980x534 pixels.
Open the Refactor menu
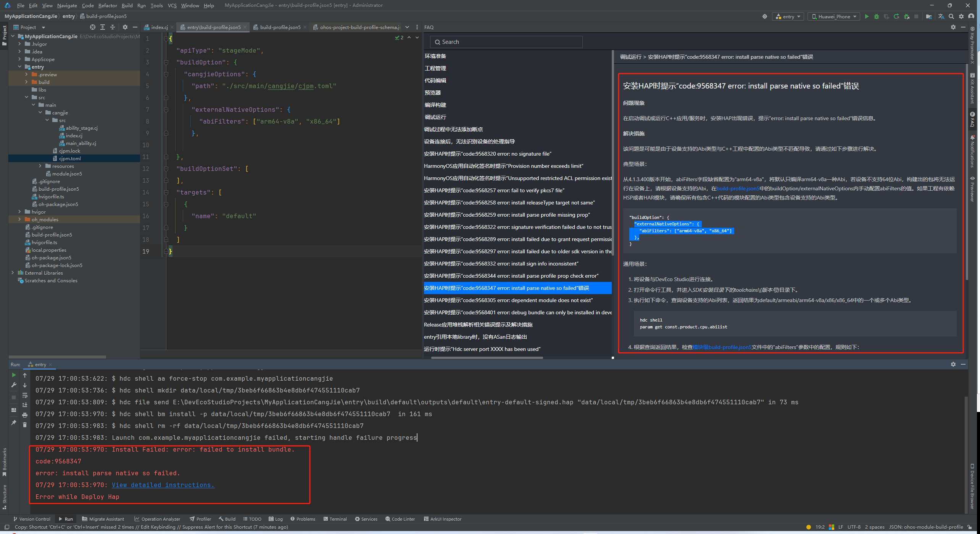point(107,5)
